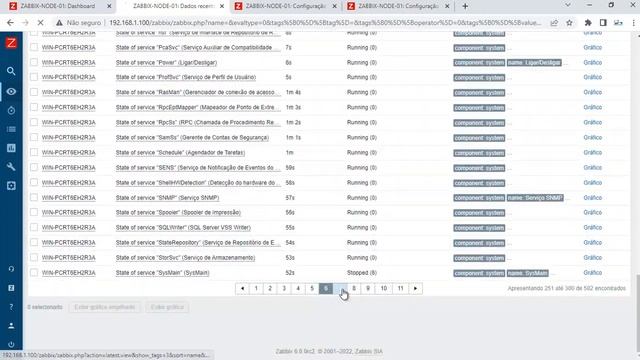Open item menu for State of service "SQLWriter"
640x360 pixels.
pyautogui.click(x=183, y=228)
